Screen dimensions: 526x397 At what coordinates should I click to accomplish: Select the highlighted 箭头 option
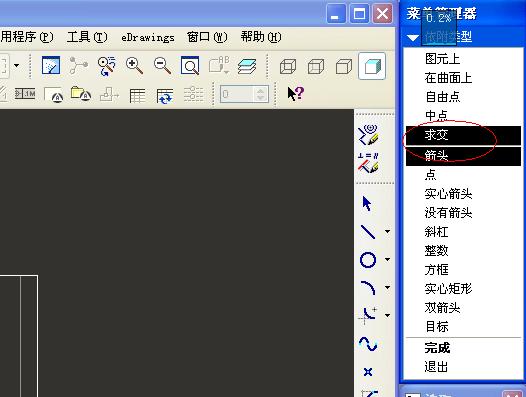click(463, 156)
